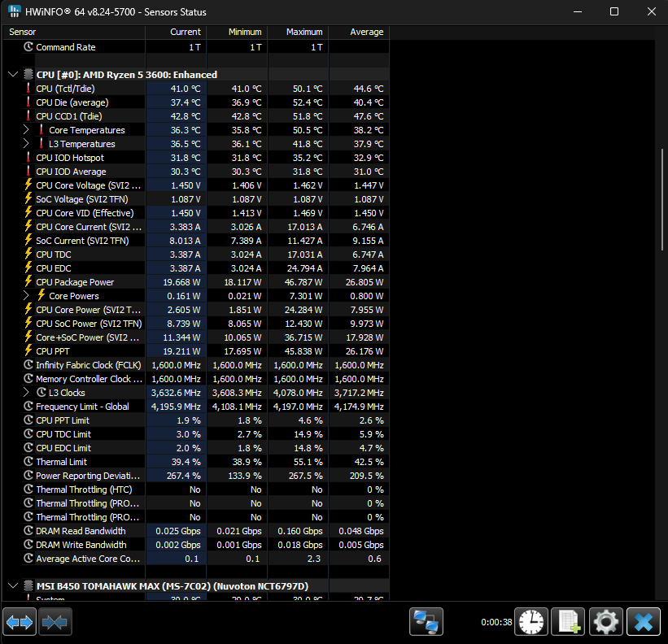Click the thermometer icon for CPU Die (average)
The image size is (668, 644).
[28, 102]
